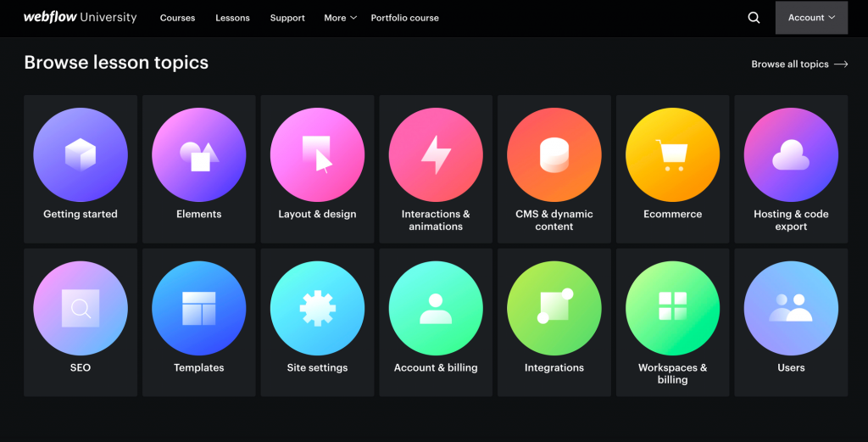The height and width of the screenshot is (442, 868).
Task: Click the Interactions lightning bolt icon
Action: point(436,154)
